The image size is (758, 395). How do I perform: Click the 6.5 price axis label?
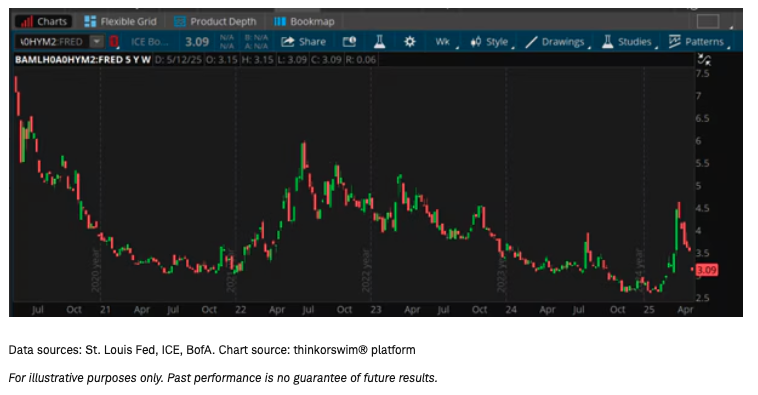[x=702, y=118]
